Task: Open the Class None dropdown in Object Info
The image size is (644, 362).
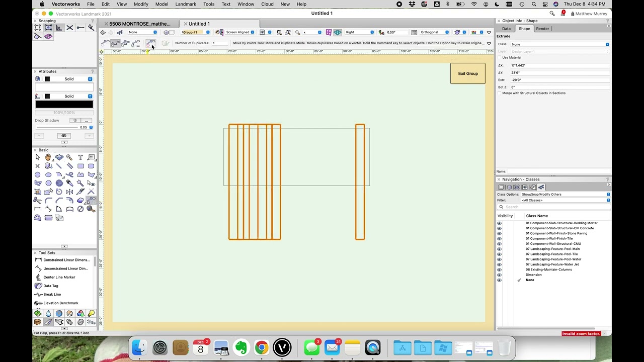Action: 559,44
